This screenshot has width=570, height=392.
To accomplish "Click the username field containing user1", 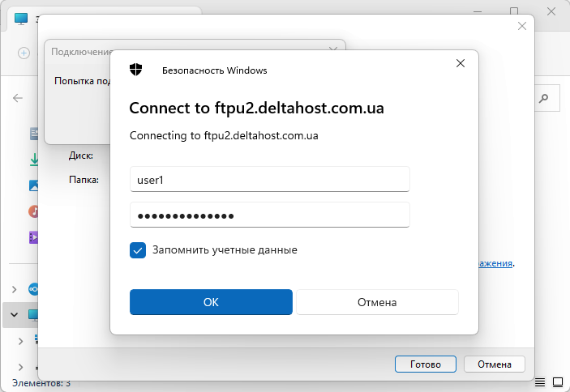I will click(270, 179).
